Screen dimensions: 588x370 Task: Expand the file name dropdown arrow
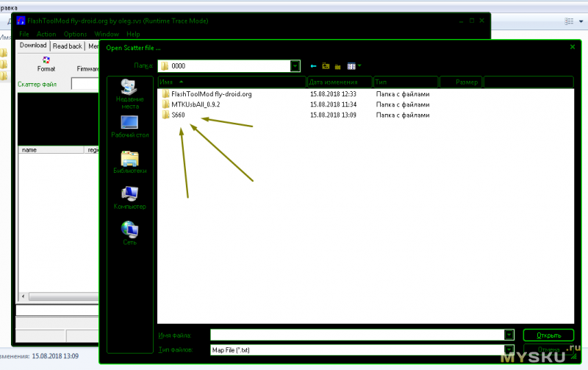509,335
